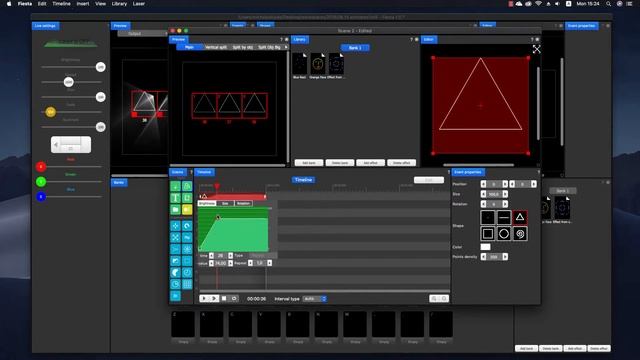Choose the blue crescent moon effect icon
640x360 pixels.
click(176, 272)
